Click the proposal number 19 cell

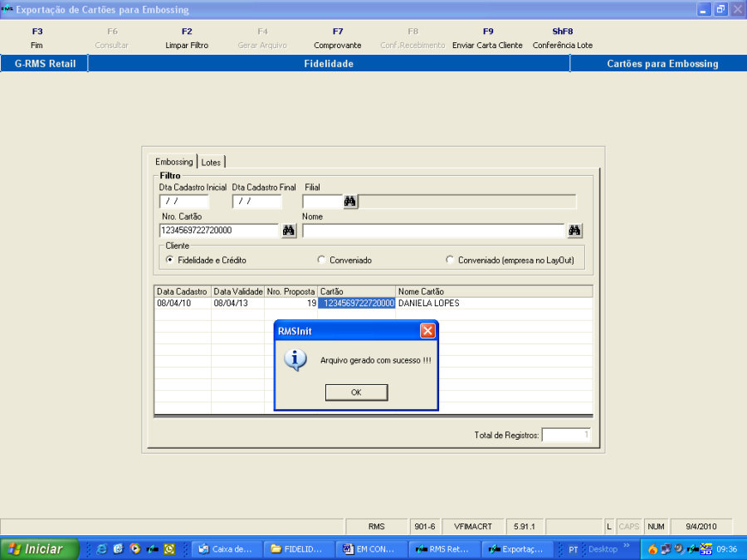click(x=291, y=304)
